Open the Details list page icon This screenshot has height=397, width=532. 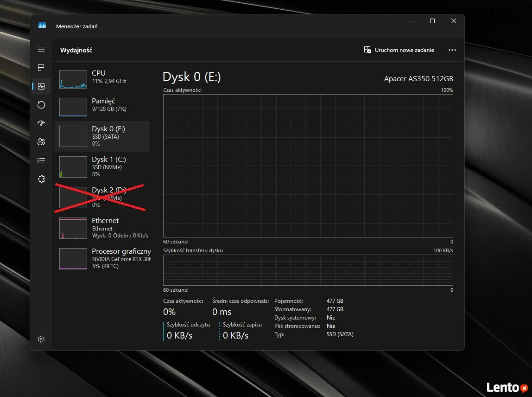(x=41, y=160)
